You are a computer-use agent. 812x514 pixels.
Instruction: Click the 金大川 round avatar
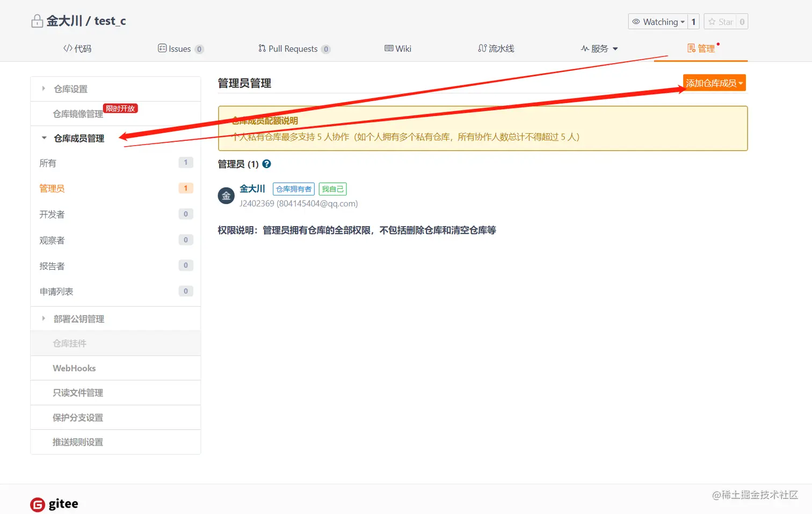(x=226, y=196)
